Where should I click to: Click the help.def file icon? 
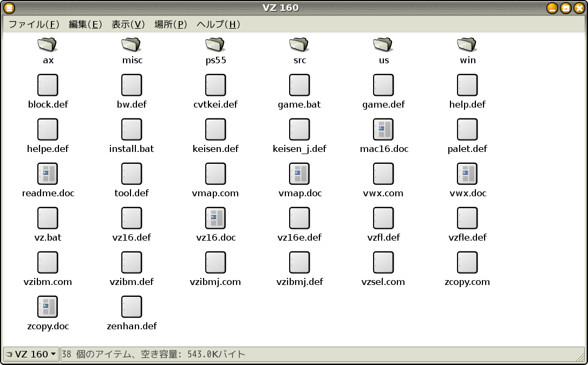coord(468,85)
